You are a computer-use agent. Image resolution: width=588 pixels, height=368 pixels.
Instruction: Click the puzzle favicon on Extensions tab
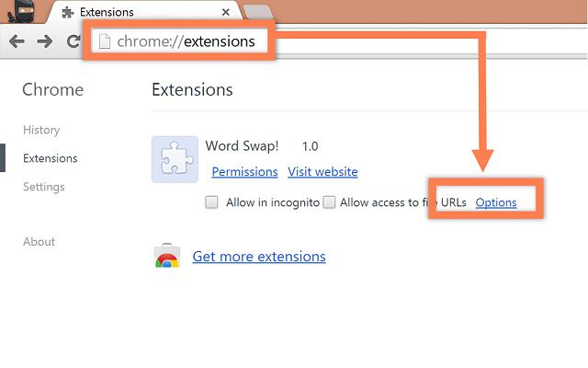click(x=67, y=12)
